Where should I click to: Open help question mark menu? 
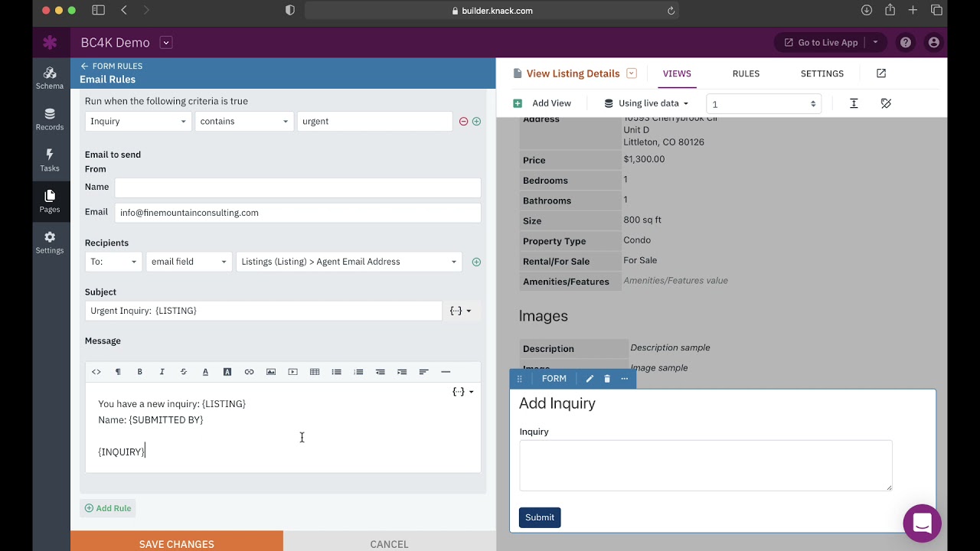[x=906, y=43]
